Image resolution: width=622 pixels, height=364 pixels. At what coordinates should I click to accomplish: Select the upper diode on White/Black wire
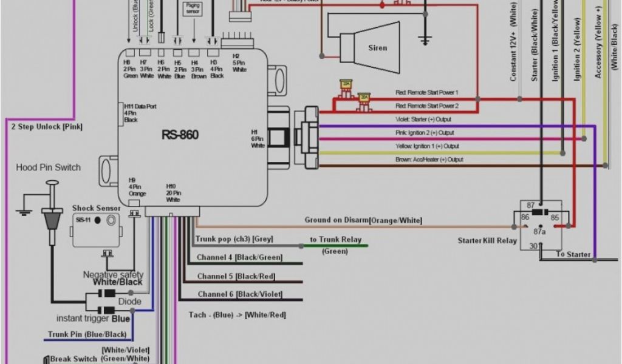click(109, 294)
